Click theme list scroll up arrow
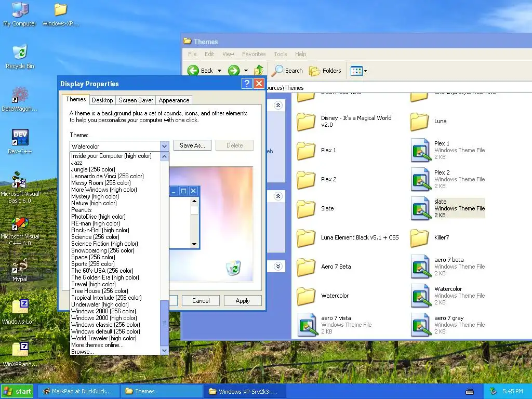 point(165,156)
